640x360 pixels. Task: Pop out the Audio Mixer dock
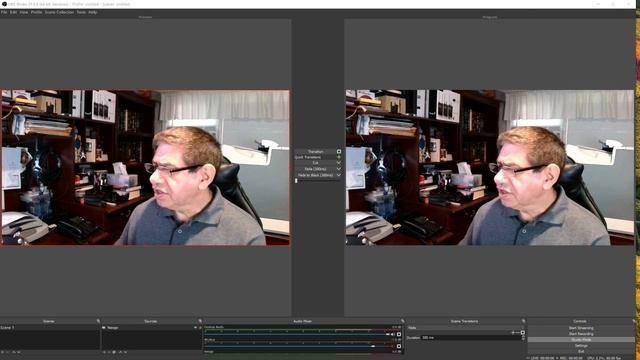402,321
